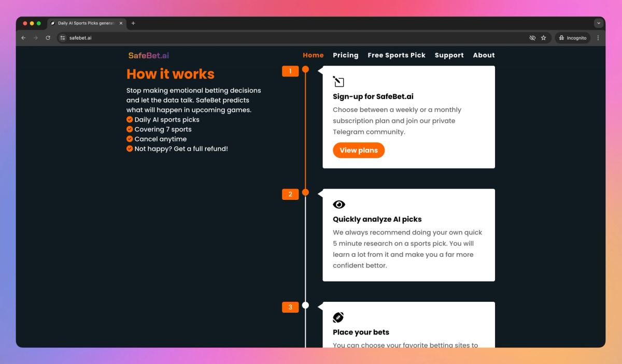
Task: Click Sign-up for SafeBet.ai title
Action: pos(373,96)
